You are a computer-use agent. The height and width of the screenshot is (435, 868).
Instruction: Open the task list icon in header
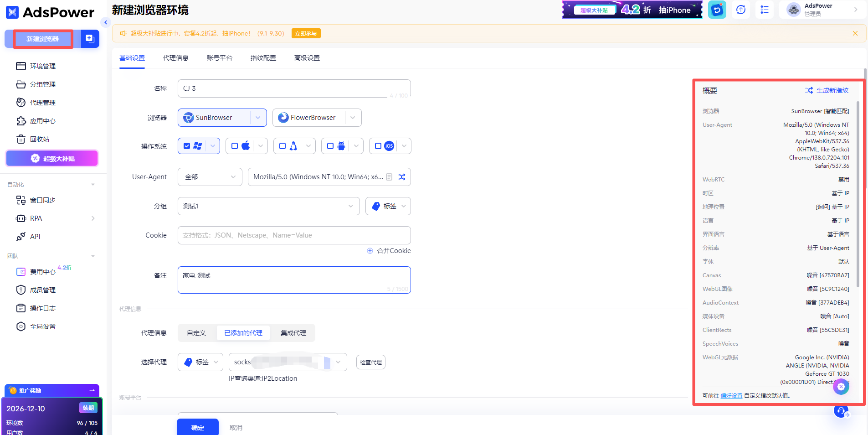pos(765,10)
